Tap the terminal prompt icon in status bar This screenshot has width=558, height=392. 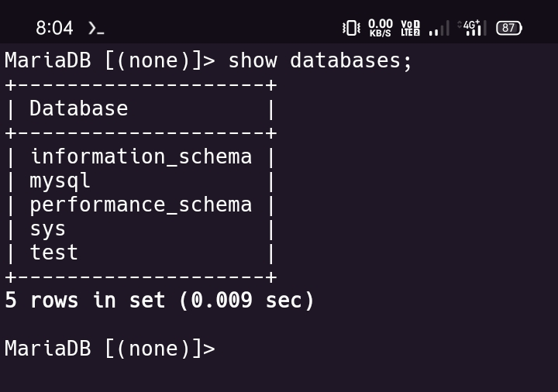(x=96, y=28)
